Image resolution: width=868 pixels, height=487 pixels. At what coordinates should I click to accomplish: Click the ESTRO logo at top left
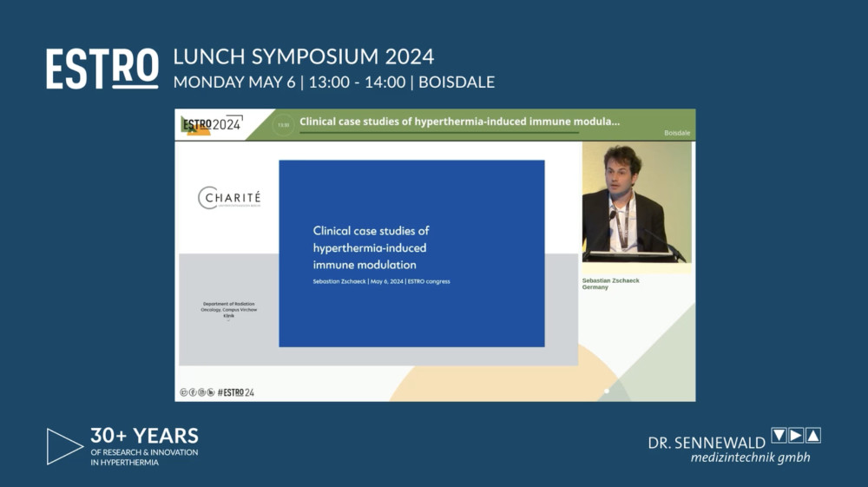point(102,69)
